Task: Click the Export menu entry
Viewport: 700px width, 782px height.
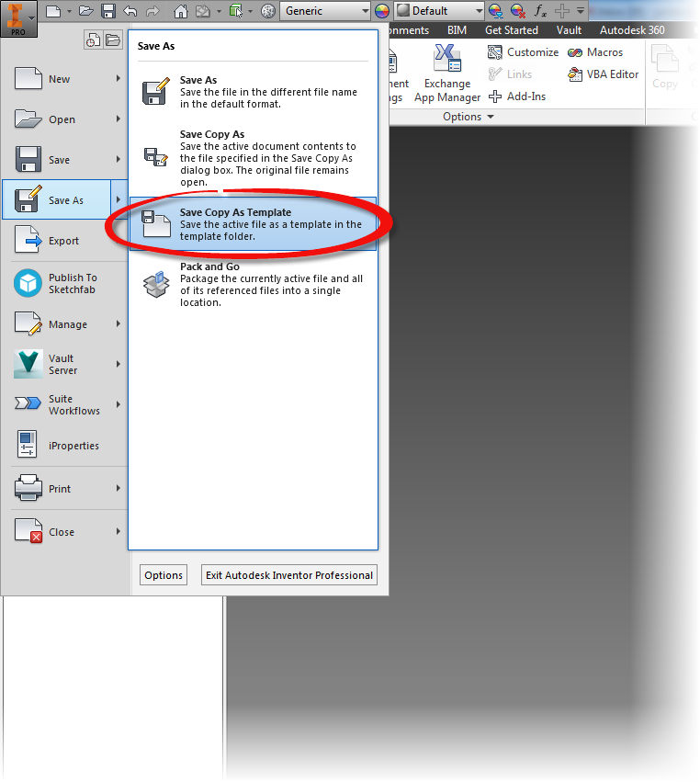Action: (65, 241)
